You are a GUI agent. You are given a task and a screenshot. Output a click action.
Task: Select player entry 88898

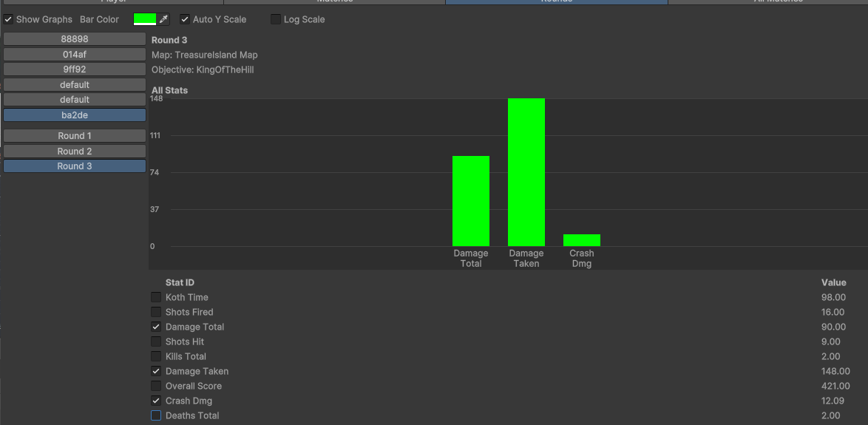tap(75, 38)
